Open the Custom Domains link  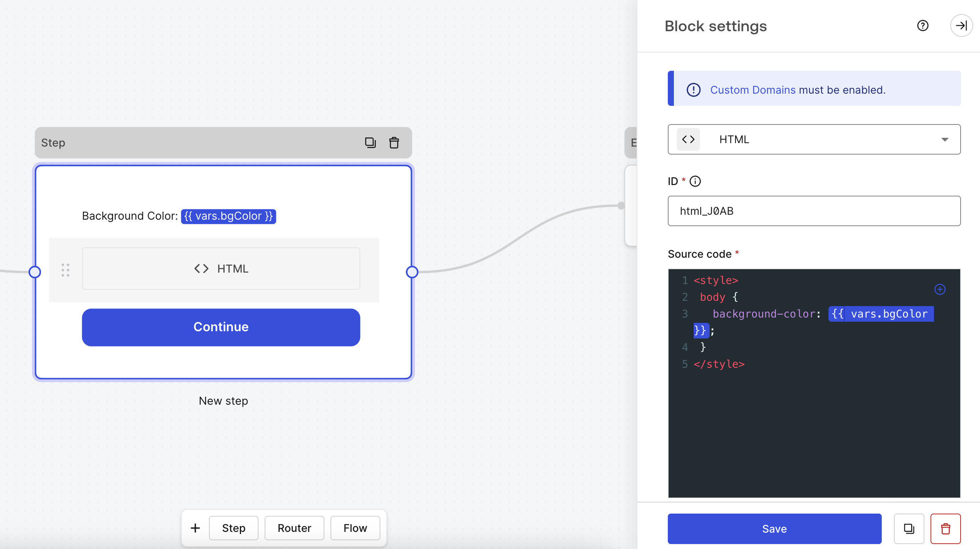(753, 90)
